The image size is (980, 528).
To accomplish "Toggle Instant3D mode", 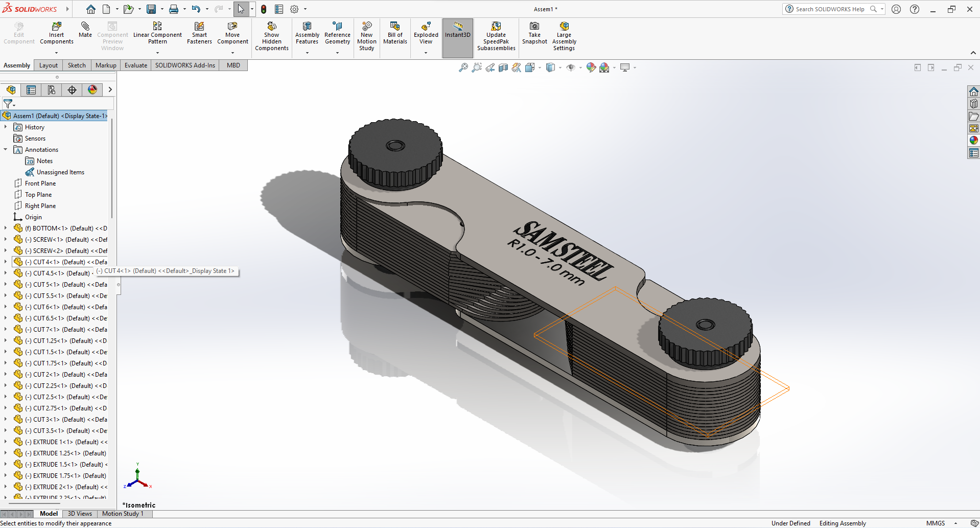I will pos(457,38).
